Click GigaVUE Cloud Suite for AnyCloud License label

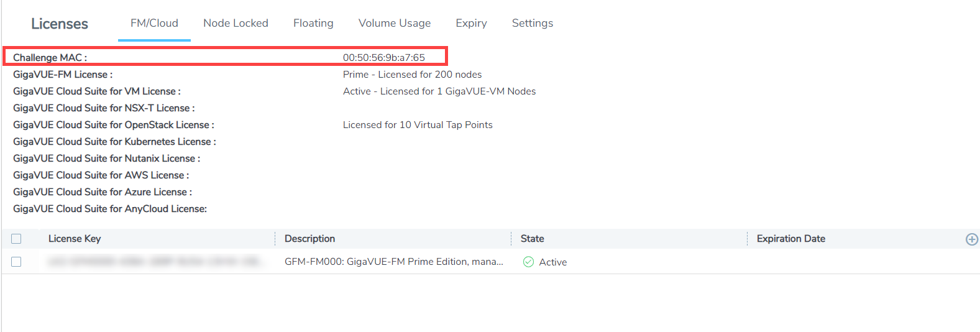110,208
